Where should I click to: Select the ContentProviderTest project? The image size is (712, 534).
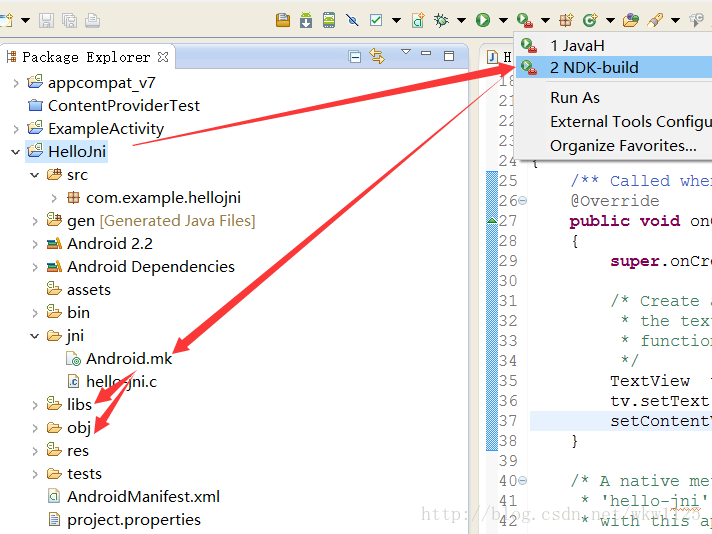click(114, 106)
